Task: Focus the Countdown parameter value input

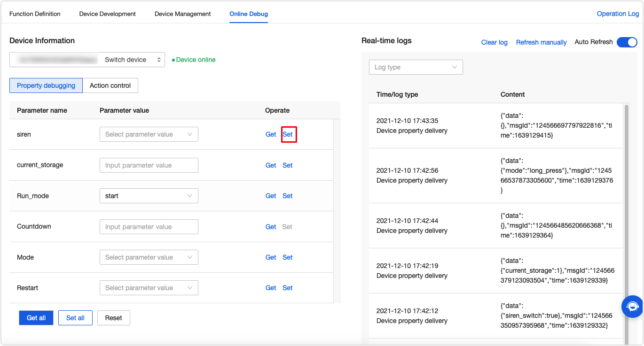Action: point(149,227)
